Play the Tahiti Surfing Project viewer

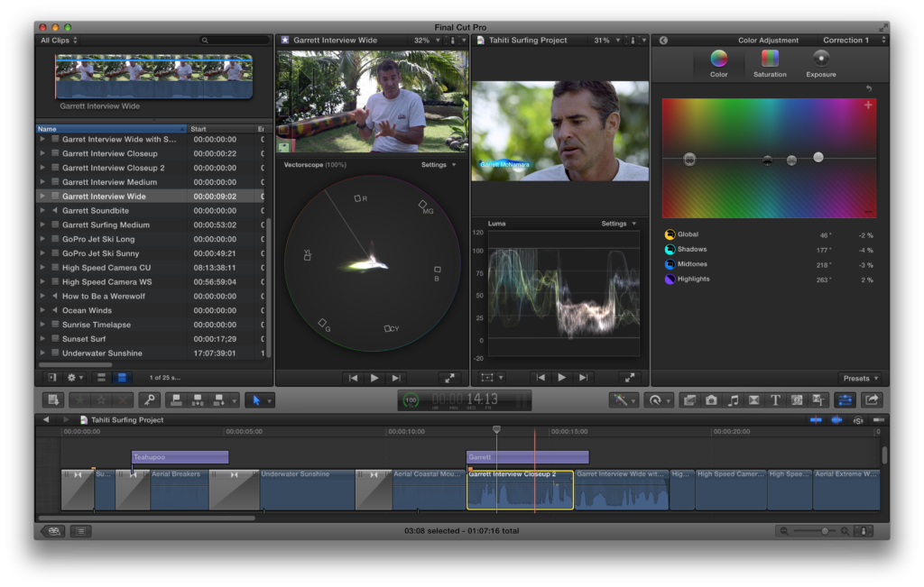click(561, 378)
